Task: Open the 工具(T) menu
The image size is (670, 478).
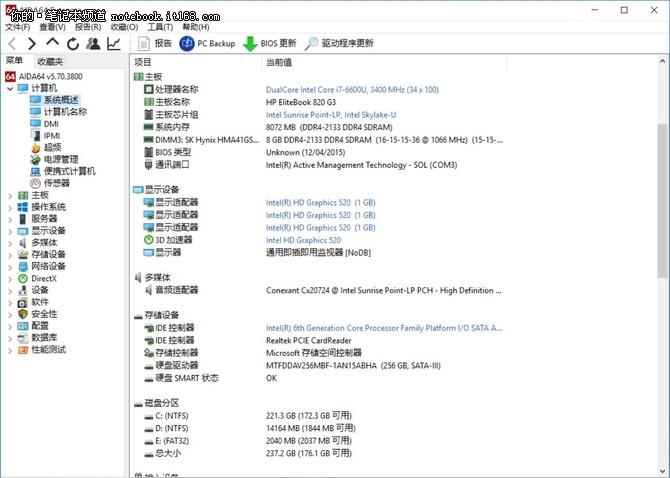Action: pyautogui.click(x=160, y=27)
